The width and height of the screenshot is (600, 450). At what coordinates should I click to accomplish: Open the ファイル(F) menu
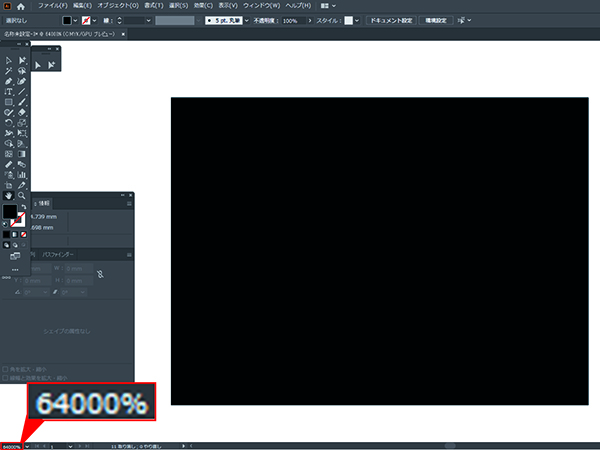point(52,6)
